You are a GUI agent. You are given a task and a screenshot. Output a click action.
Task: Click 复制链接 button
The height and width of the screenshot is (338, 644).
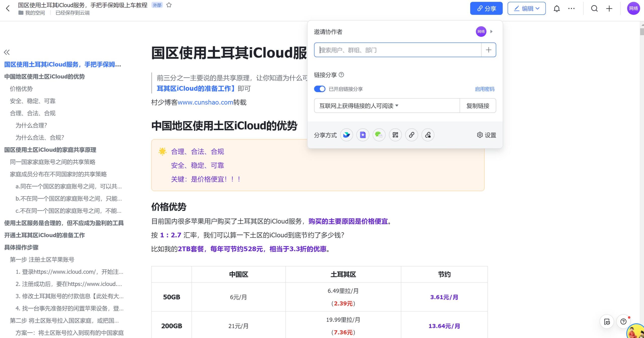tap(478, 106)
